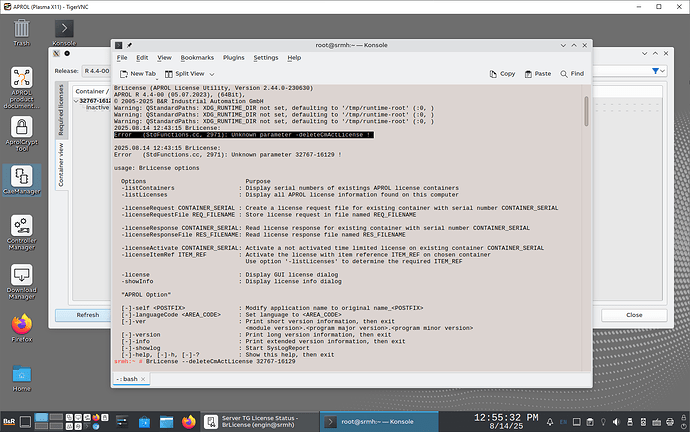Select the CaeManager desktop icon
The width and height of the screenshot is (690, 432).
pos(22,180)
